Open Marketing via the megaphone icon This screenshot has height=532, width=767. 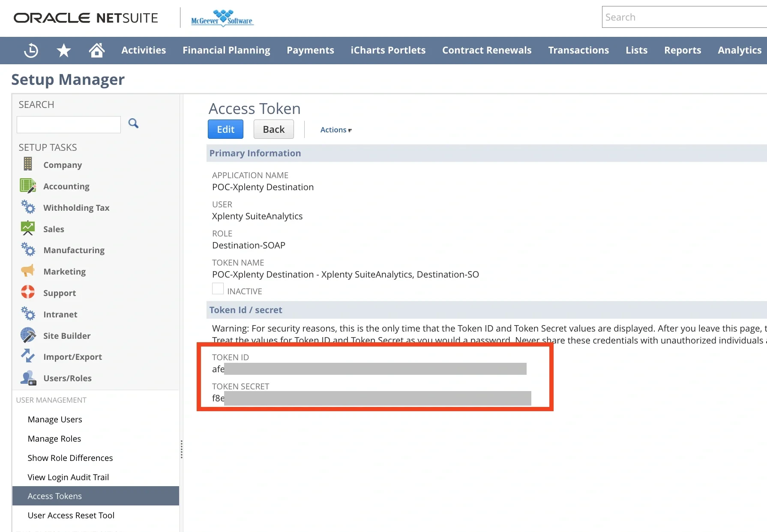tap(27, 271)
